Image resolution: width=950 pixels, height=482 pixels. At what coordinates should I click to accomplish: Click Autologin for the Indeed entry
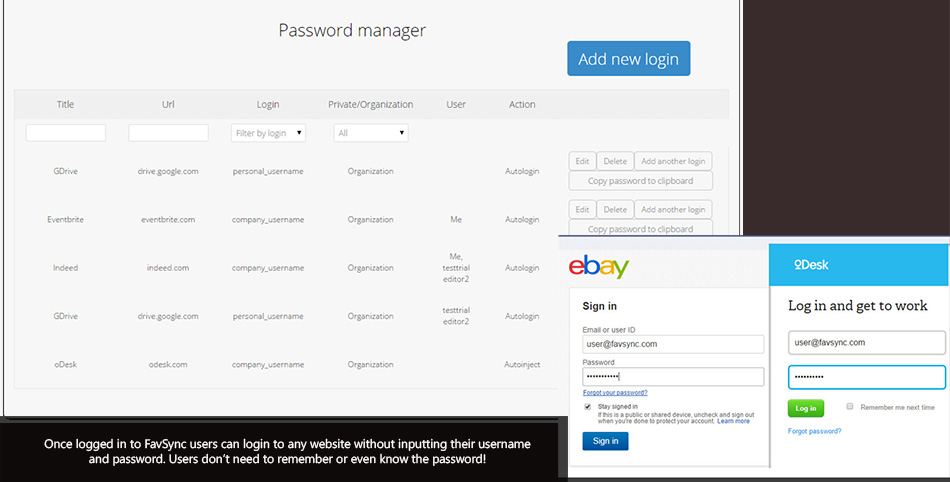click(522, 268)
